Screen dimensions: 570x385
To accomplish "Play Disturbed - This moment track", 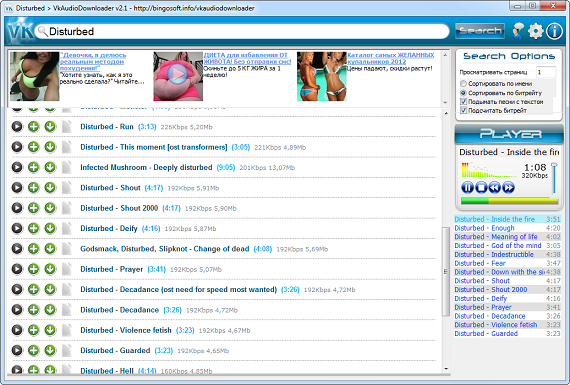I will pos(17,147).
